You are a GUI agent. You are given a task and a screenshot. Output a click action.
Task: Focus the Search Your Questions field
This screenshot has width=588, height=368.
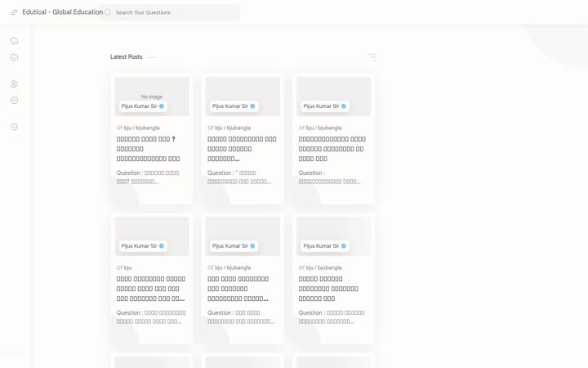point(170,12)
